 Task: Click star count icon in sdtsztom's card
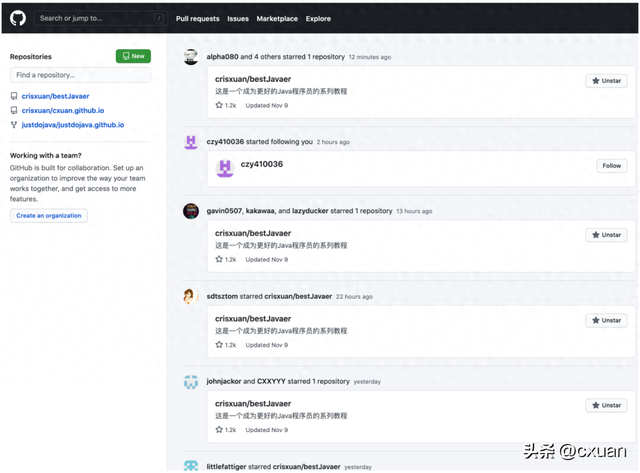click(219, 345)
